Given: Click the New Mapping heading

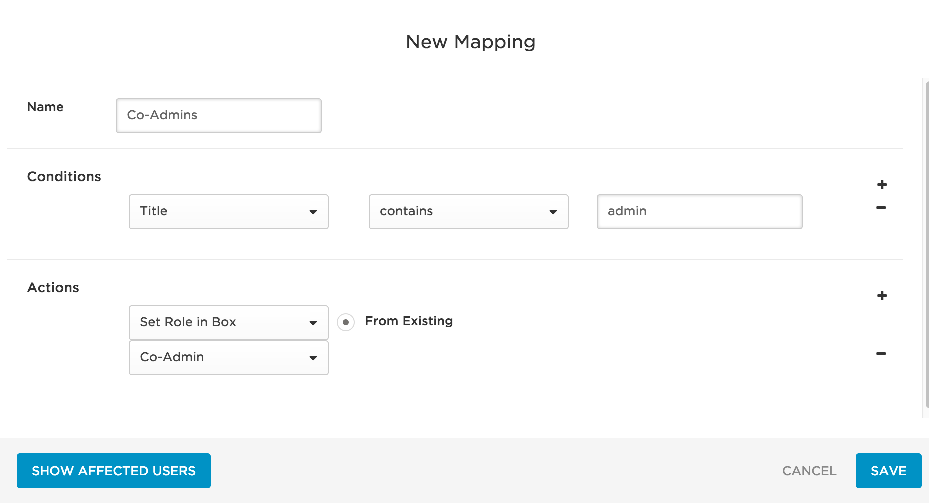Looking at the screenshot, I should [x=470, y=42].
